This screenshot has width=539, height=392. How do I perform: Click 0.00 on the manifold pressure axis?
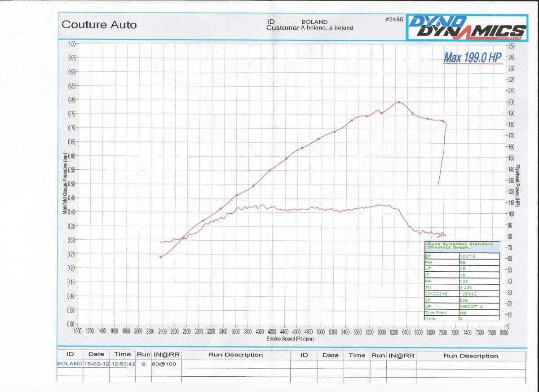71,324
